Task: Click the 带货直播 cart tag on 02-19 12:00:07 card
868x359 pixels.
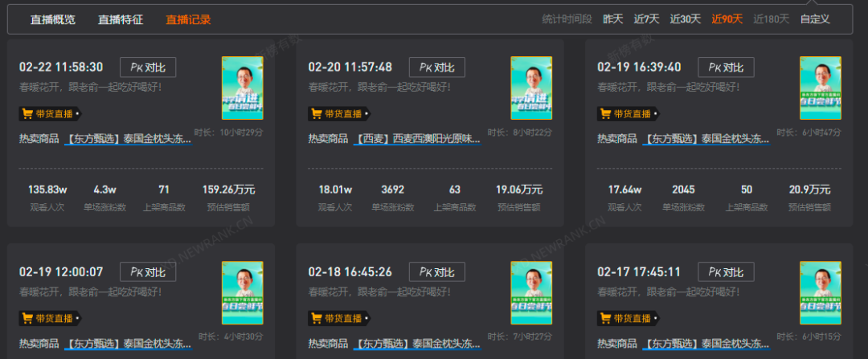Action: tap(50, 319)
